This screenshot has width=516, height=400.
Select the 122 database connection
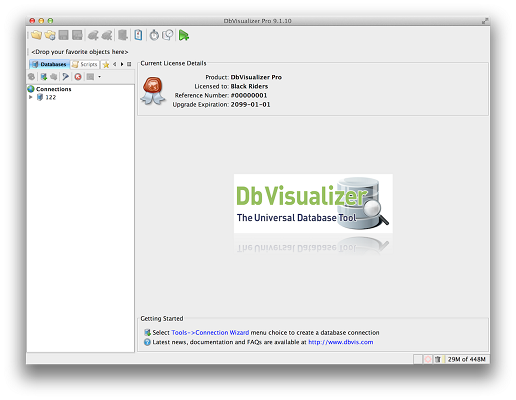point(50,97)
